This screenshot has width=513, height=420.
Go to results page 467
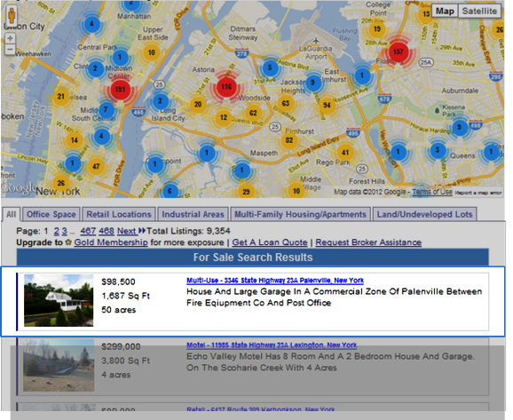(x=88, y=231)
